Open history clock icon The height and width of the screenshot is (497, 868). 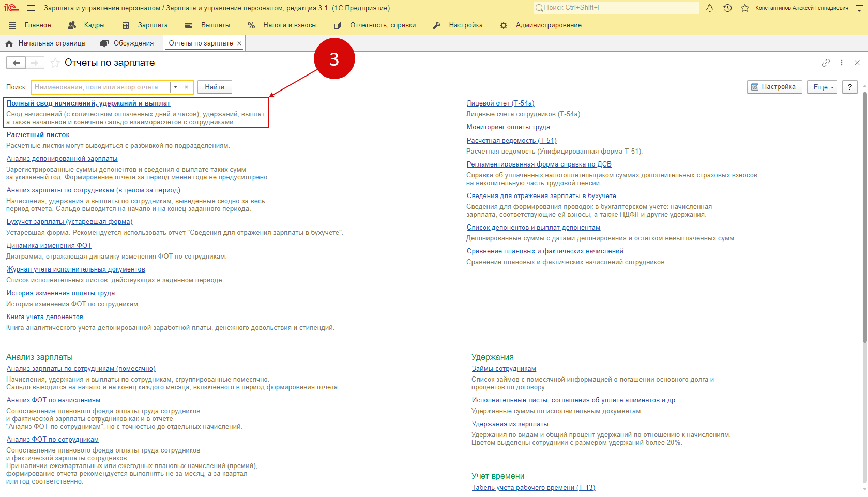727,8
